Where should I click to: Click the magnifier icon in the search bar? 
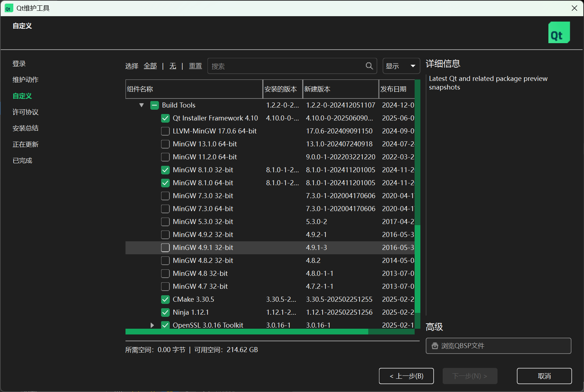pos(369,66)
